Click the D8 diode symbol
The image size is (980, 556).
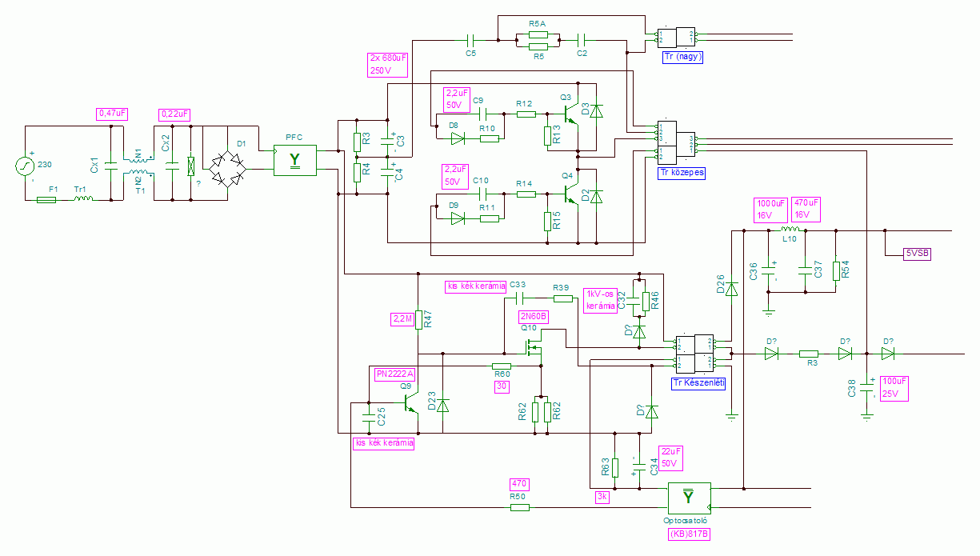458,138
